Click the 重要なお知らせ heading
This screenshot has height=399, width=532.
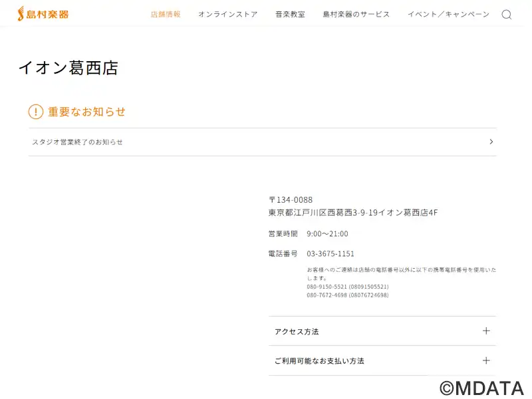click(x=87, y=112)
